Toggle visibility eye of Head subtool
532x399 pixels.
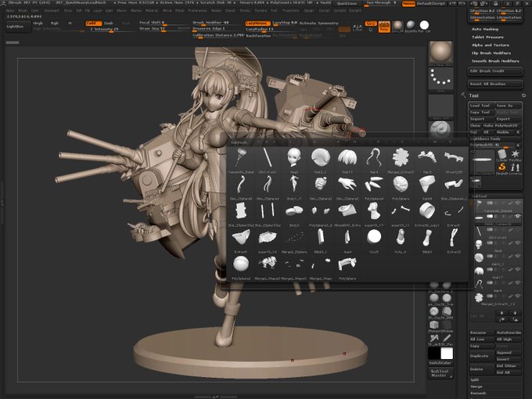coord(518,243)
